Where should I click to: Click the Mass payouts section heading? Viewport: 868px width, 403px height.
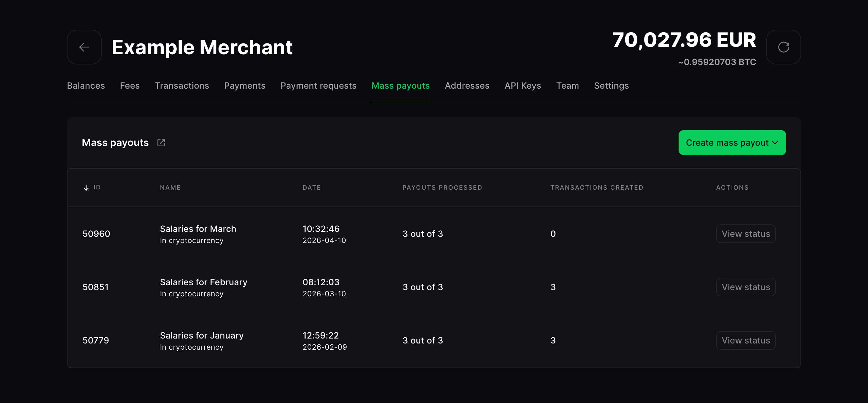tap(115, 143)
